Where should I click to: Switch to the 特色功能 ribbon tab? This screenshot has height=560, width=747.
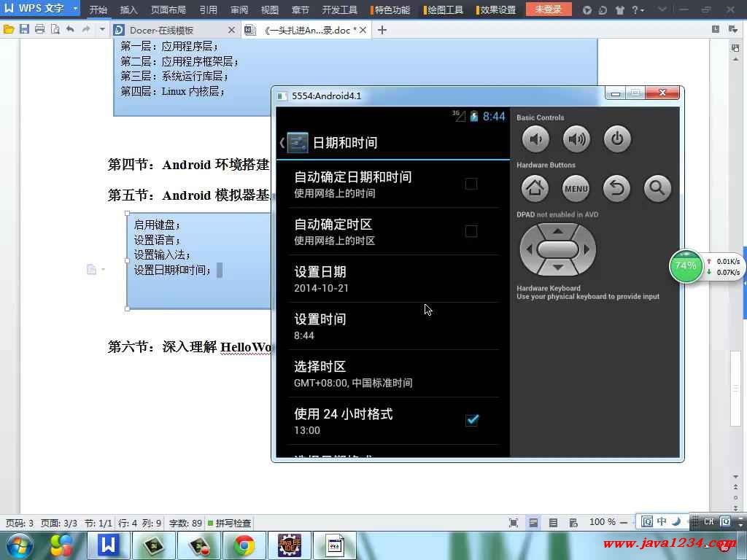(x=391, y=9)
